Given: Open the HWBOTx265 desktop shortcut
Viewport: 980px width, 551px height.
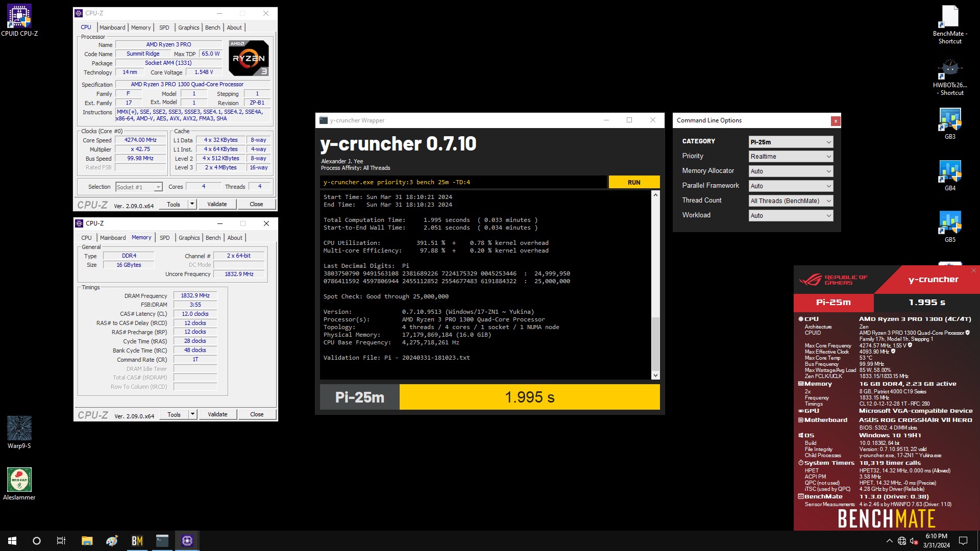Looking at the screenshot, I should coord(950,77).
